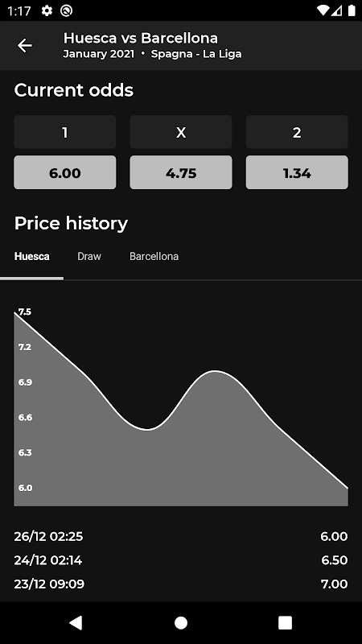Tap the circular notification icon beside gear
Screen dimensions: 362x644
pos(66,10)
